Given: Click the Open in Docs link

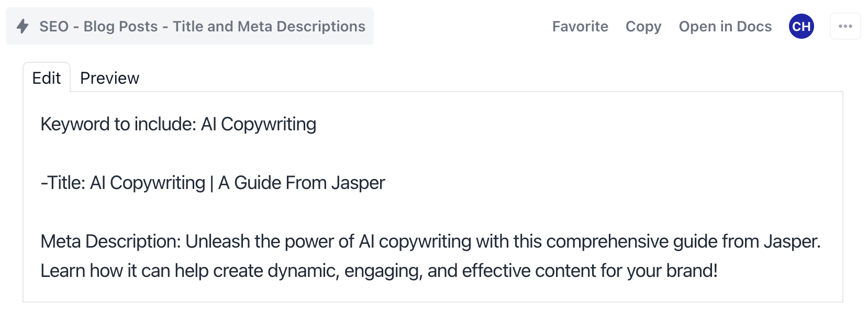Looking at the screenshot, I should coord(725,26).
